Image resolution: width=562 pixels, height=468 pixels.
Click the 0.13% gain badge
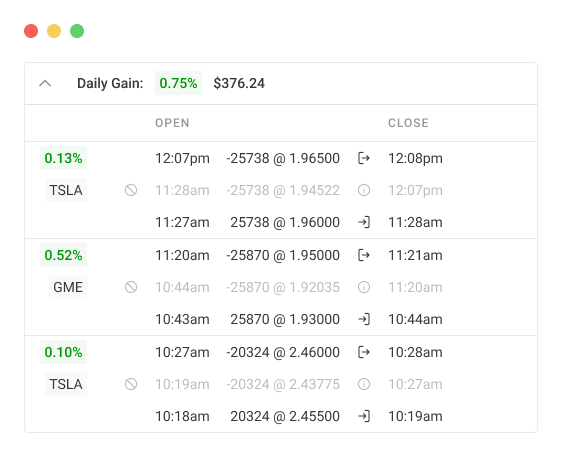tap(63, 158)
